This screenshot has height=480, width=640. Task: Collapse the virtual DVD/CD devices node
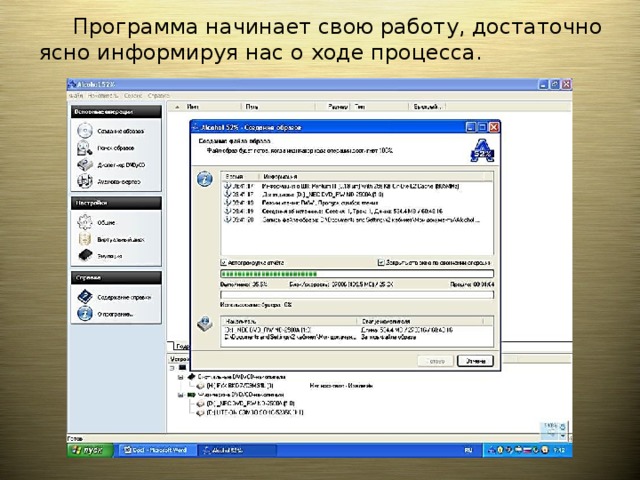click(180, 377)
